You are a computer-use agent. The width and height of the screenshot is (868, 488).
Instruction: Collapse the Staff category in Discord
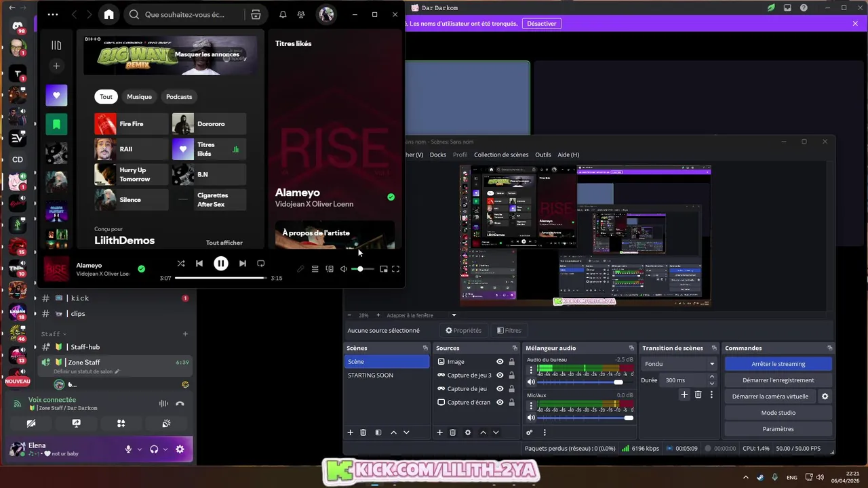(x=54, y=334)
